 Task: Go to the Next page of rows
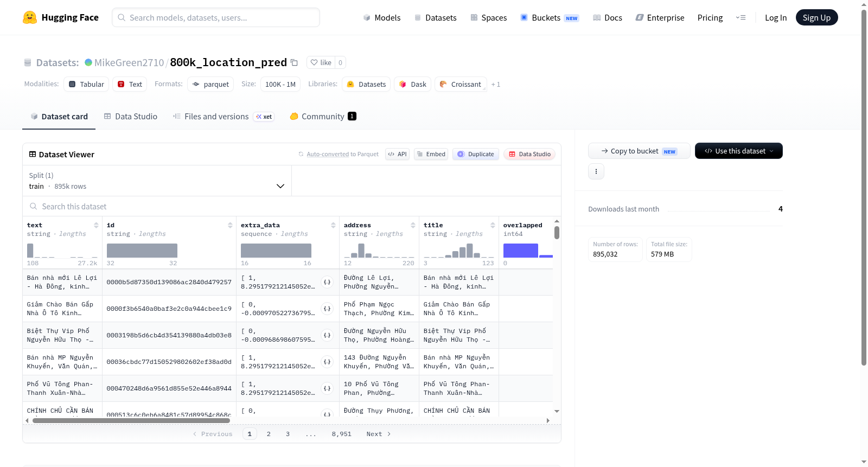tap(379, 434)
